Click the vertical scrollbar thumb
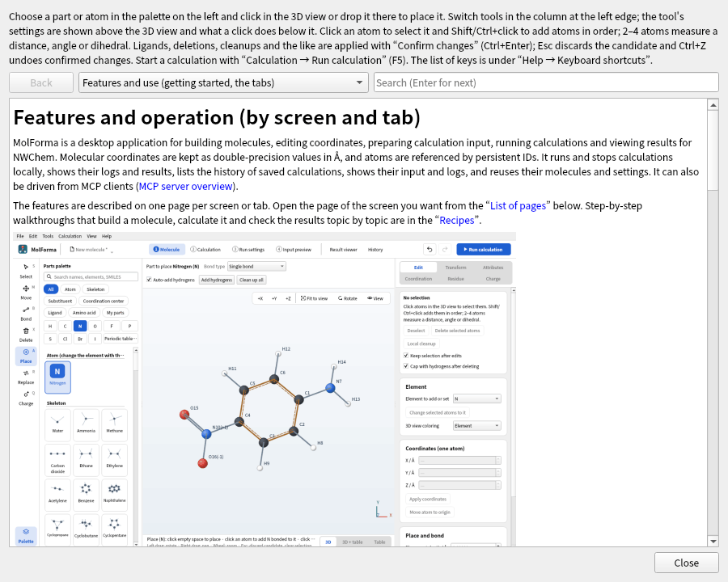This screenshot has height=582, width=728. (713, 150)
